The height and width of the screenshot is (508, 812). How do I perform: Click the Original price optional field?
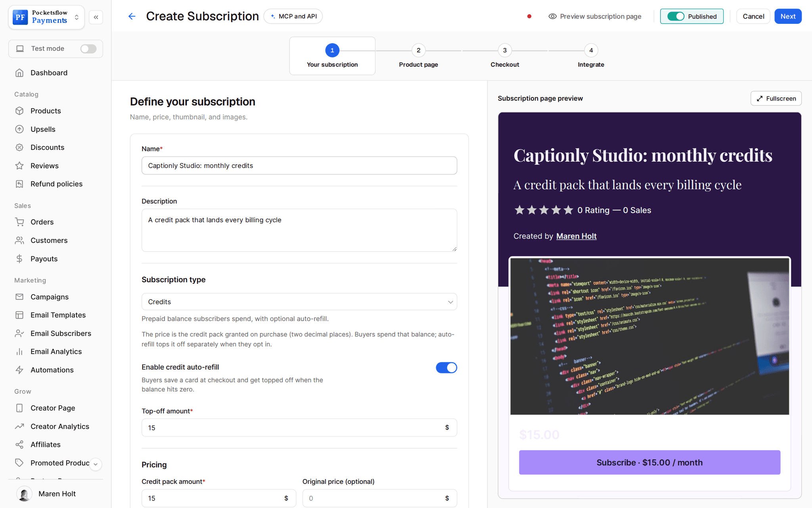tap(379, 498)
